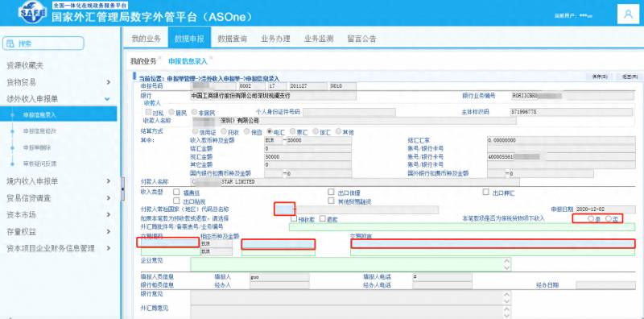Viewport: 644px width, 319px height.
Task: Select 审核疑问反馈 in the sidebar
Action: pos(39,164)
